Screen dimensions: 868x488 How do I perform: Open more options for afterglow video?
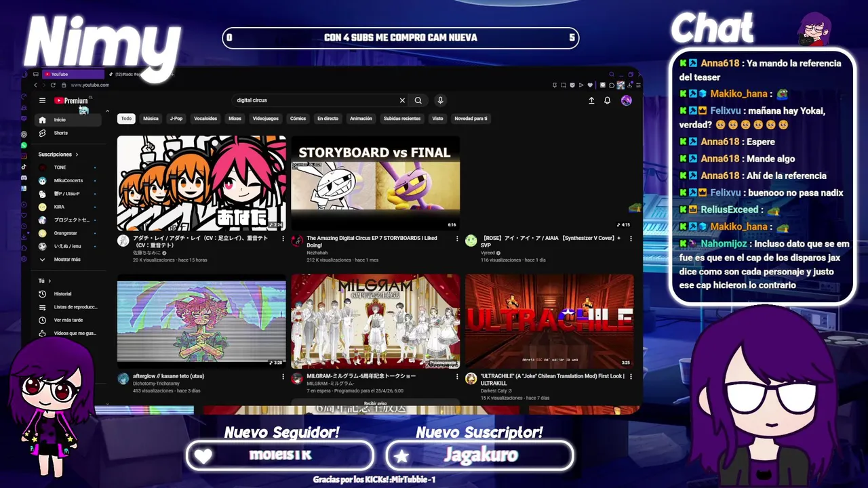pyautogui.click(x=283, y=376)
